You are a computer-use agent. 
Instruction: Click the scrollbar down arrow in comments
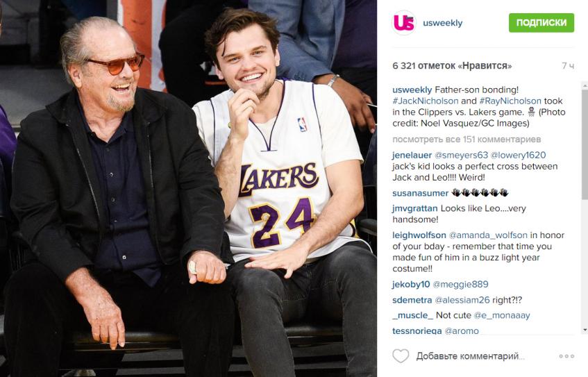point(585,330)
